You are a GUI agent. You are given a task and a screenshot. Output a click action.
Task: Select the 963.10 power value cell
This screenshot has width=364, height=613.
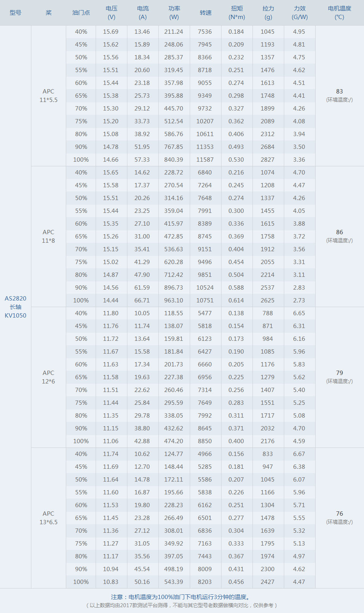(173, 300)
